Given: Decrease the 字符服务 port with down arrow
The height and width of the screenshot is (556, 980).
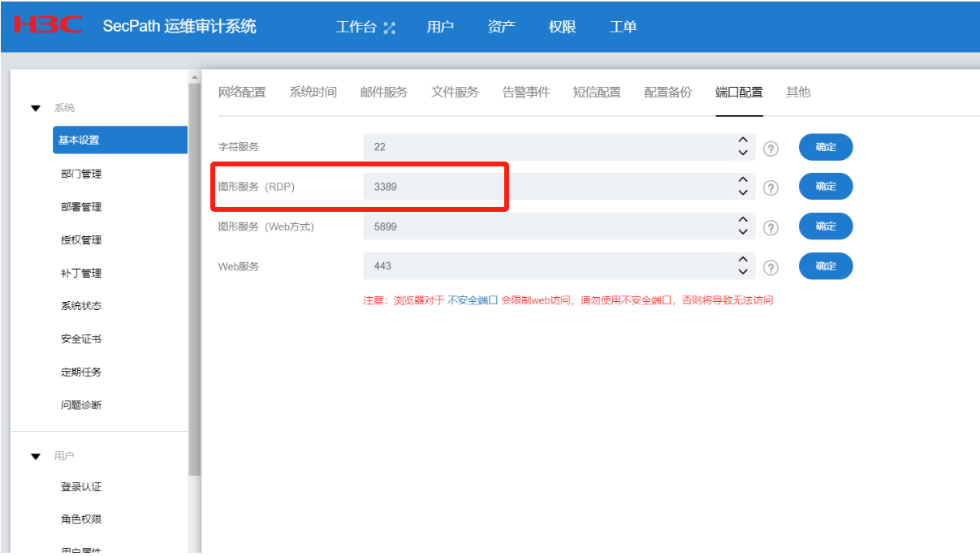Looking at the screenshot, I should pyautogui.click(x=742, y=153).
